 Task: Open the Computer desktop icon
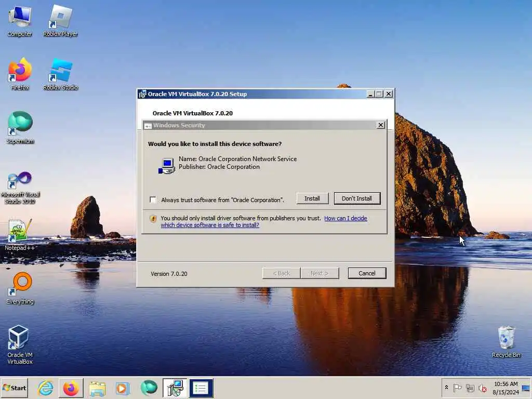tap(20, 21)
